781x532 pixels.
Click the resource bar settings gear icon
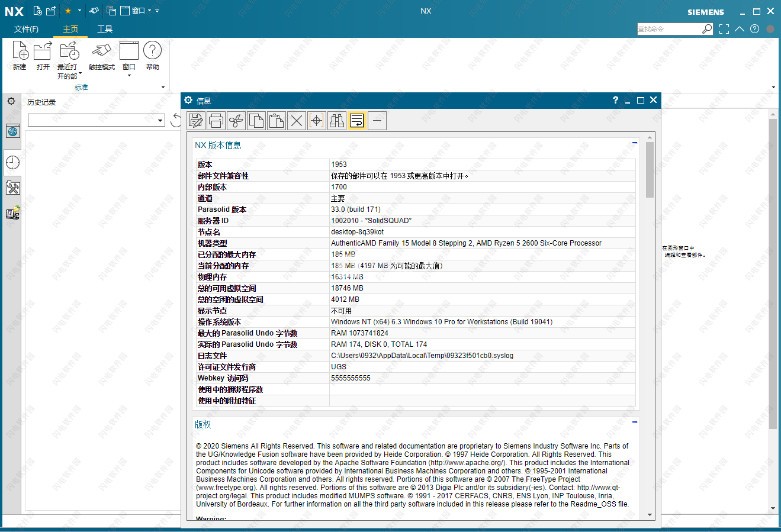point(11,101)
